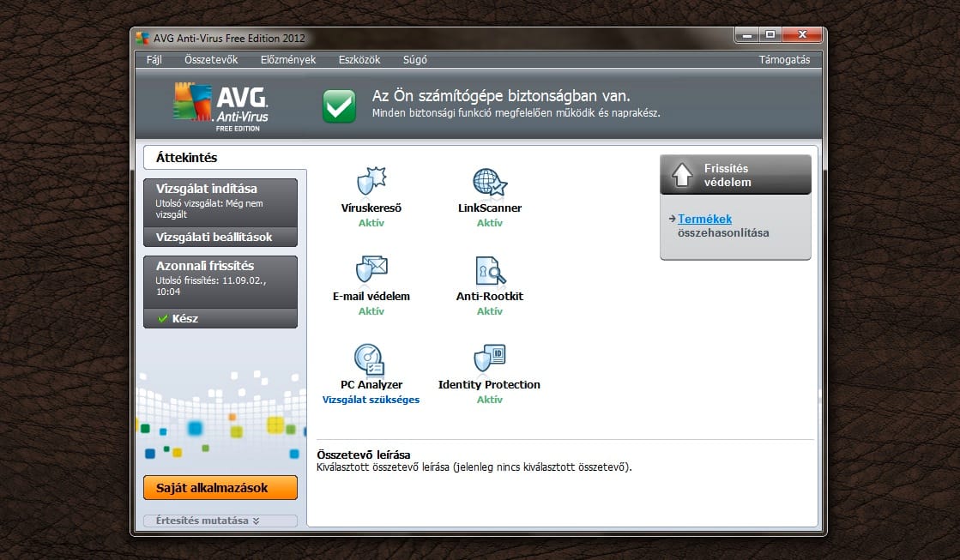Maximize the AVG window
Image resolution: width=960 pixels, height=560 pixels.
(x=770, y=35)
